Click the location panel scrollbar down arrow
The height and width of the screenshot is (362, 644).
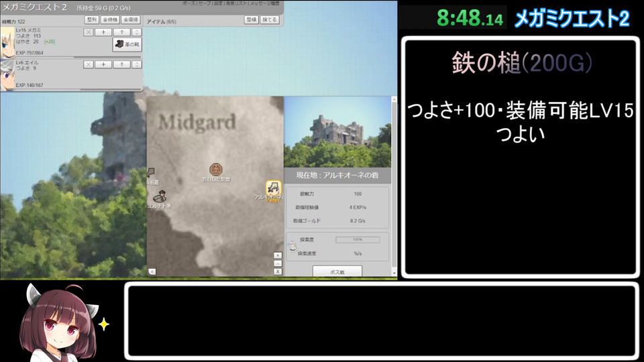[394, 273]
